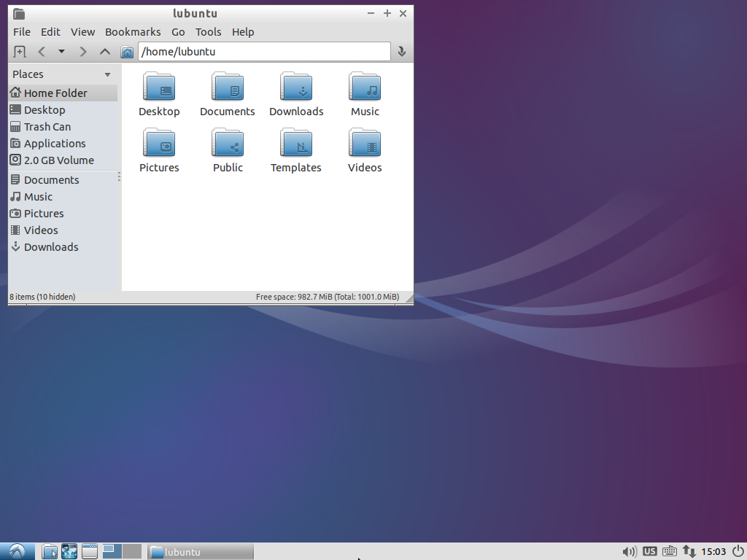The width and height of the screenshot is (747, 560).
Task: Open the Videos bookmark in sidebar
Action: [63, 230]
